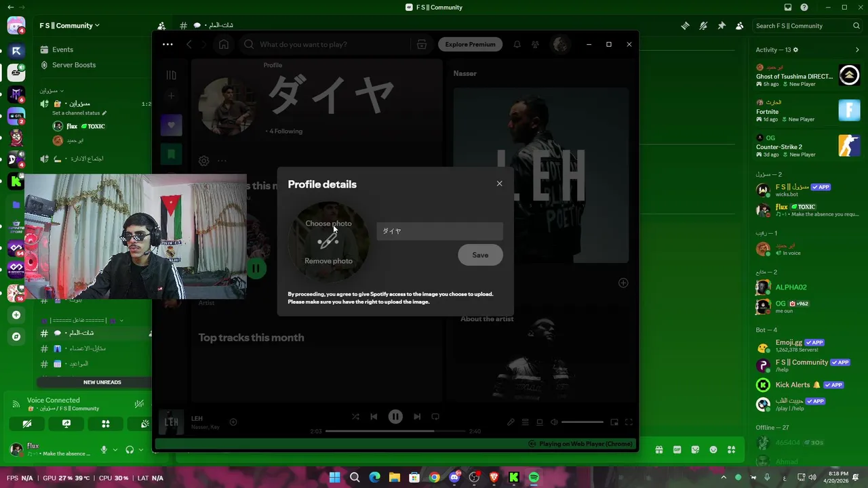Click Choose photo in Profile details
This screenshot has width=868, height=488.
click(328, 224)
